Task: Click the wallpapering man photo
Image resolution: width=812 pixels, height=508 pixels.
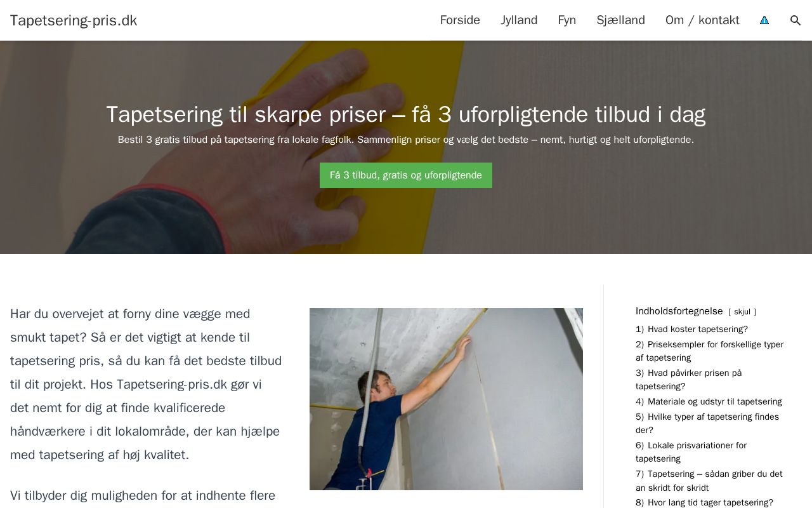Action: 446,399
